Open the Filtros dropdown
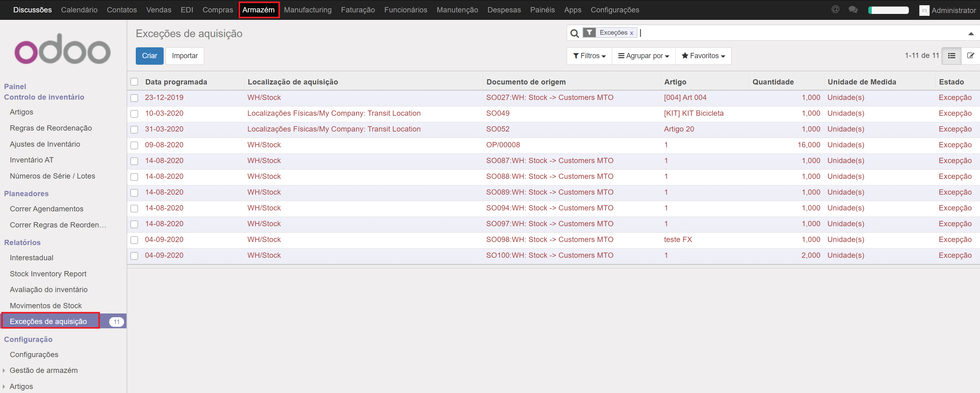 [589, 56]
